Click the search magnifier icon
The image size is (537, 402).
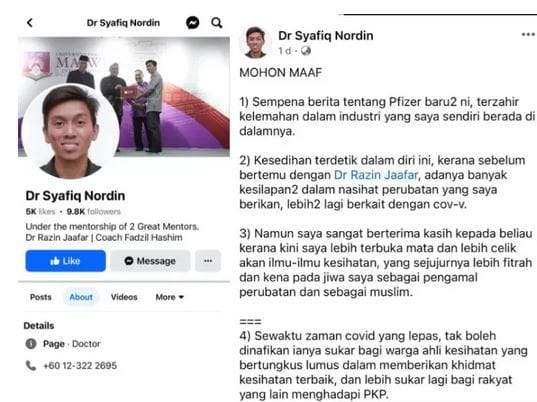click(x=216, y=23)
